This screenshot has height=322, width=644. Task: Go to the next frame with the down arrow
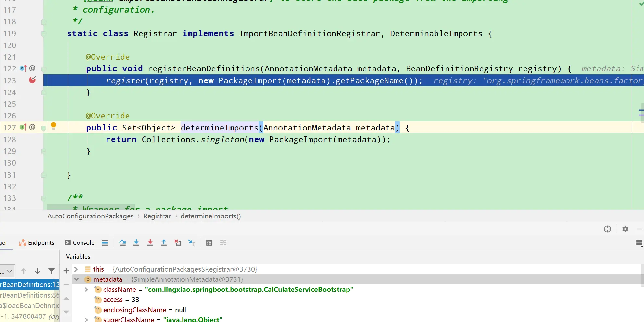click(37, 271)
